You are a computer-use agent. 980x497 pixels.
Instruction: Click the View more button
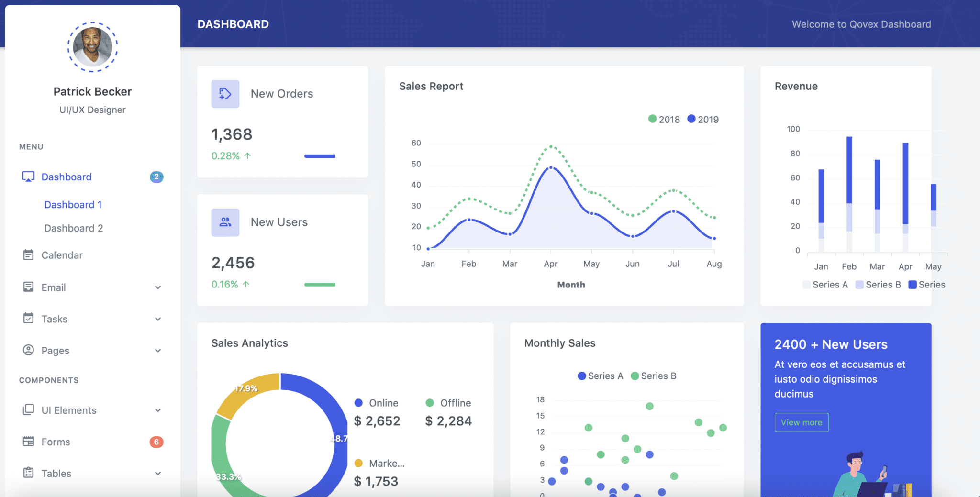(x=802, y=422)
